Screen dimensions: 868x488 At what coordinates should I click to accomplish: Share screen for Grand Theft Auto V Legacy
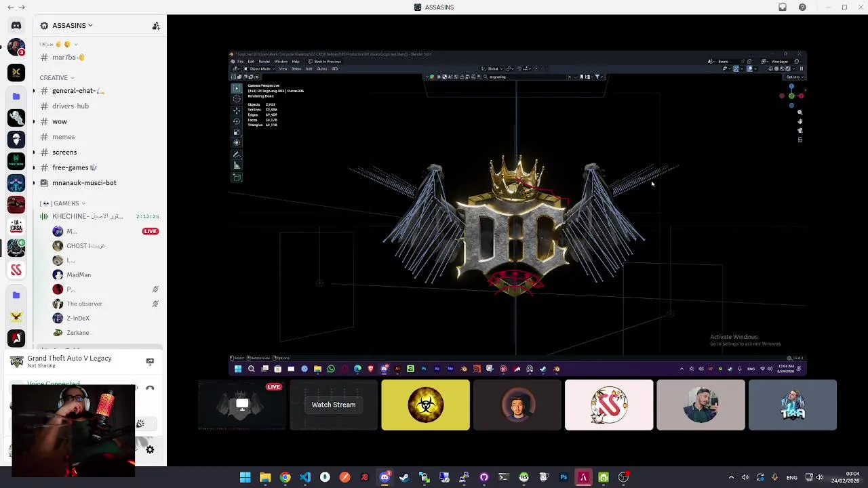pyautogui.click(x=150, y=361)
